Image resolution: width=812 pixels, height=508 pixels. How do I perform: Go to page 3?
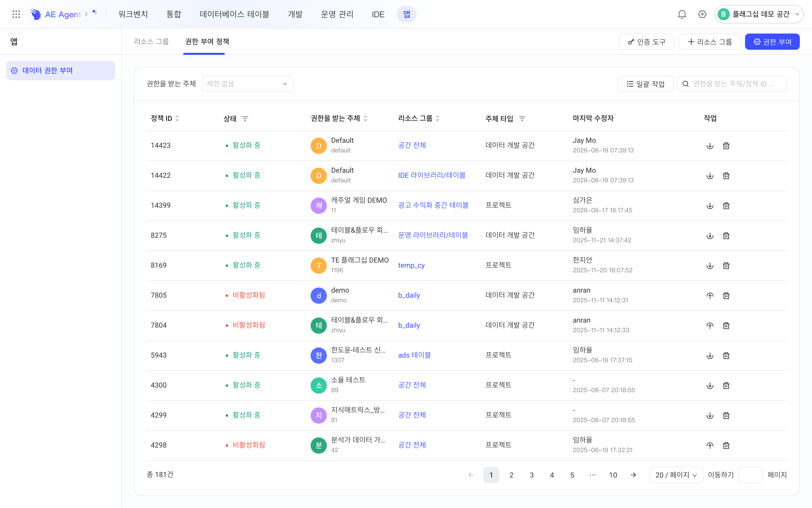pyautogui.click(x=532, y=475)
